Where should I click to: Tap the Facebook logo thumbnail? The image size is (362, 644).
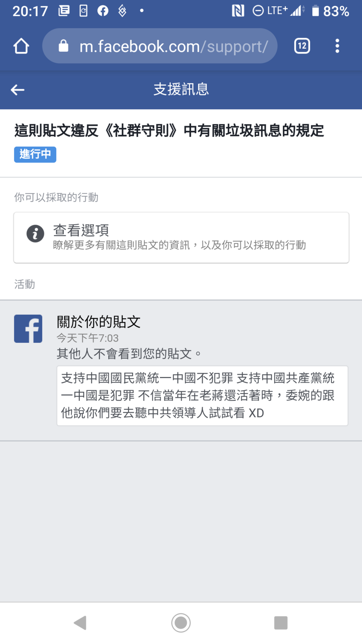click(28, 329)
